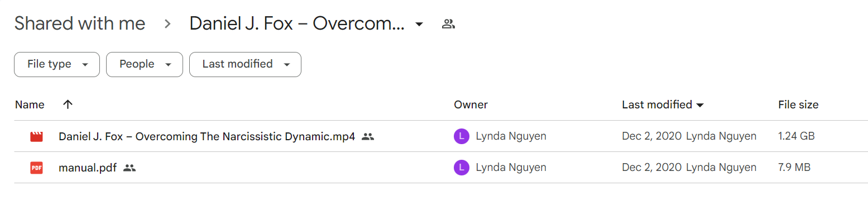Click the shared icon beside the mp4 filename
868x219 pixels.
click(368, 136)
